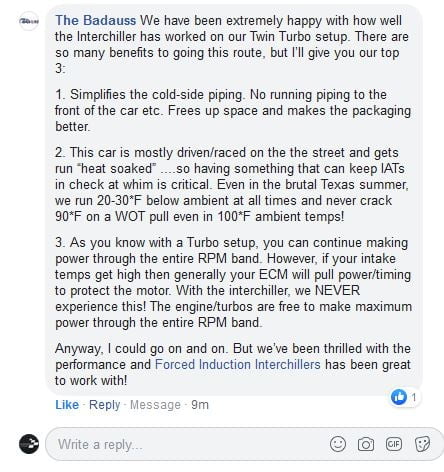View the thumbs-up reaction on comment
This screenshot has height=472, width=444.
399,397
